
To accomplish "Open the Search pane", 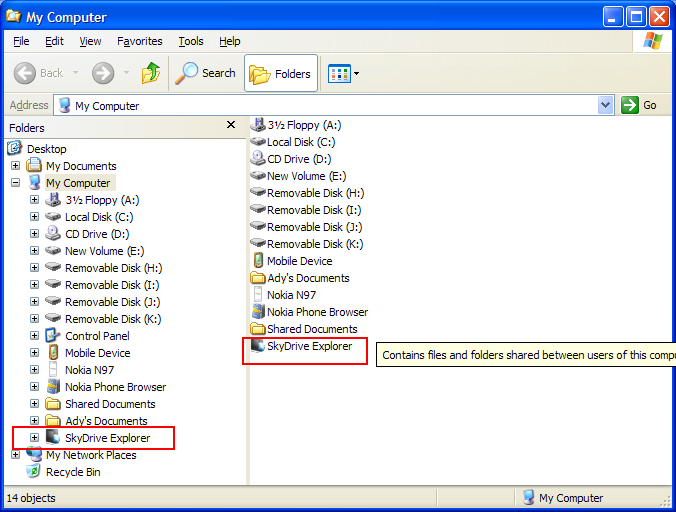I will pyautogui.click(x=206, y=73).
